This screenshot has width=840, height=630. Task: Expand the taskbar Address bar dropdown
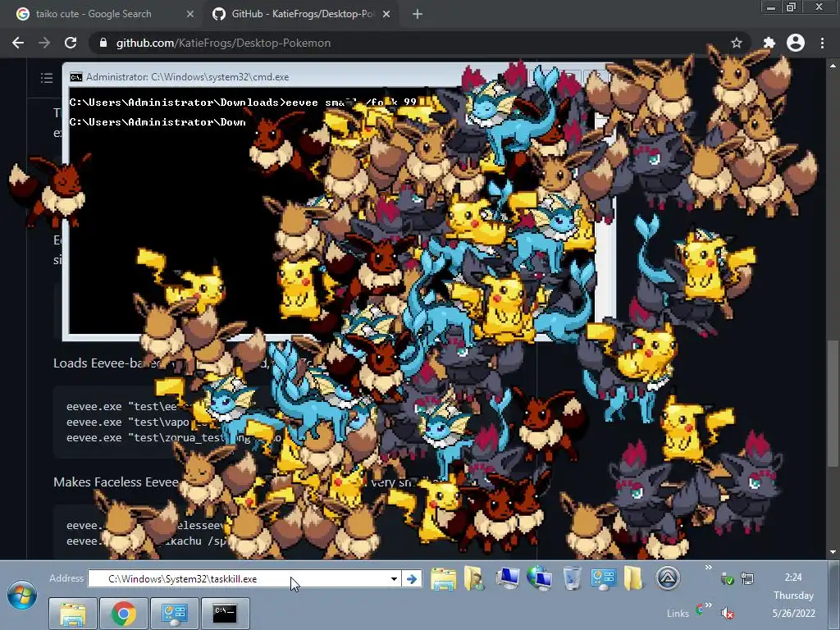click(394, 579)
